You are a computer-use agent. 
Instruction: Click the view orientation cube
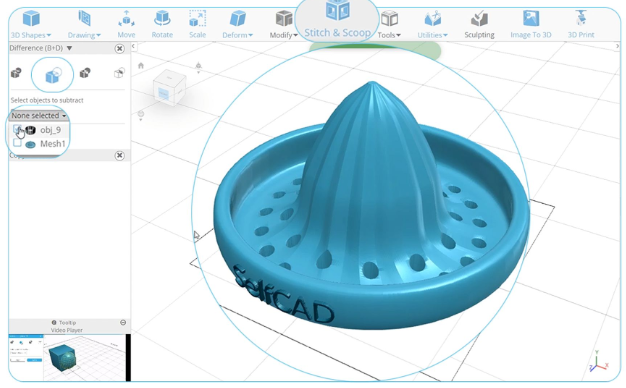click(169, 87)
